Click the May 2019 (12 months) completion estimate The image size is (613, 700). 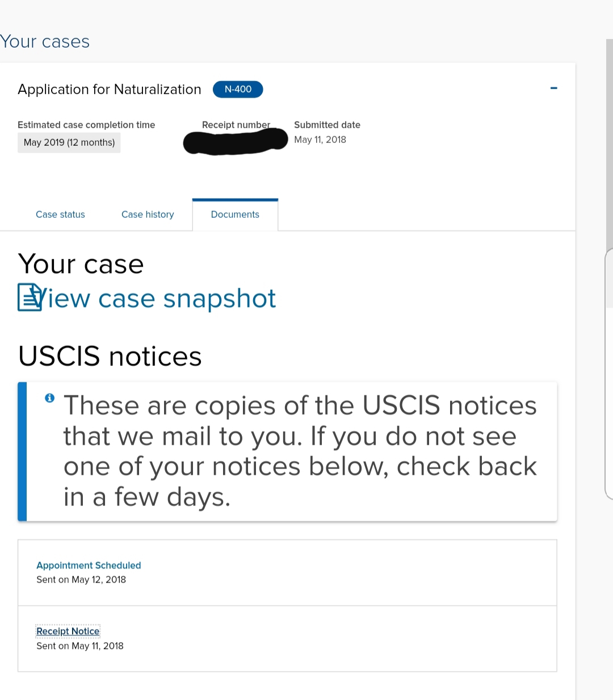pos(69,142)
